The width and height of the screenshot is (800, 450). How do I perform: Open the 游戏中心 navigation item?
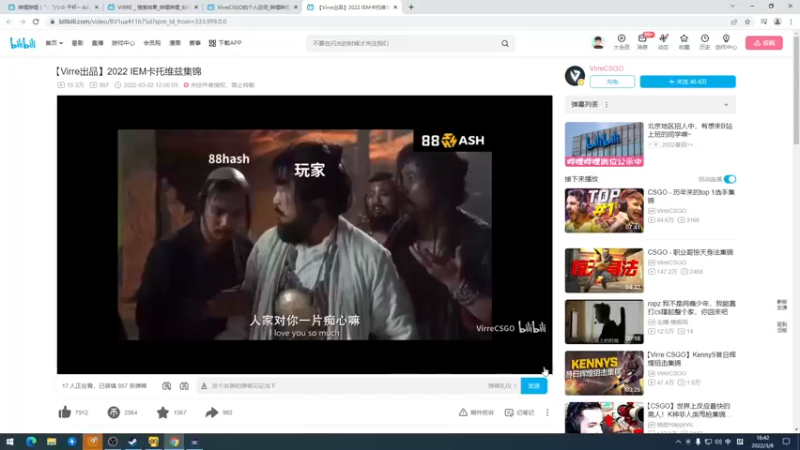click(x=123, y=43)
